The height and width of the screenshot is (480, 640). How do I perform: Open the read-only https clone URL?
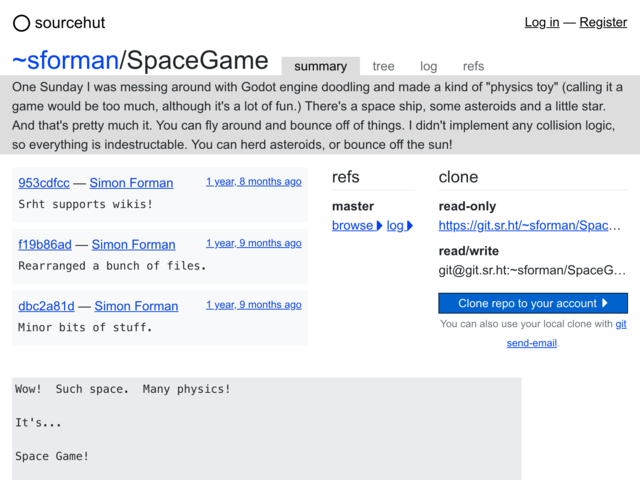click(x=529, y=226)
